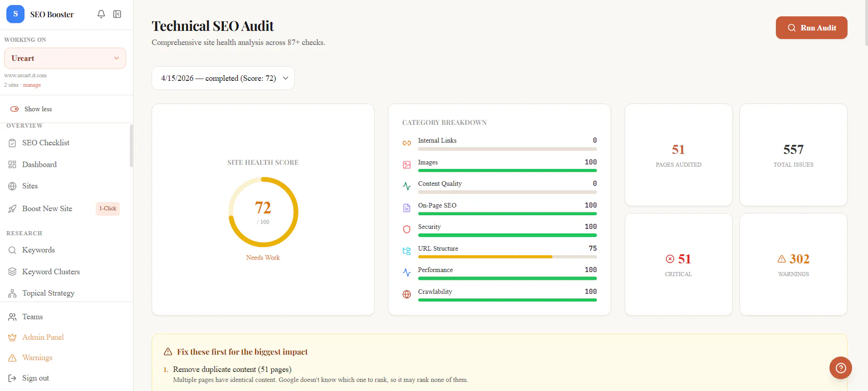The image size is (868, 391).
Task: Click the SEO Booster logo
Action: tap(15, 14)
